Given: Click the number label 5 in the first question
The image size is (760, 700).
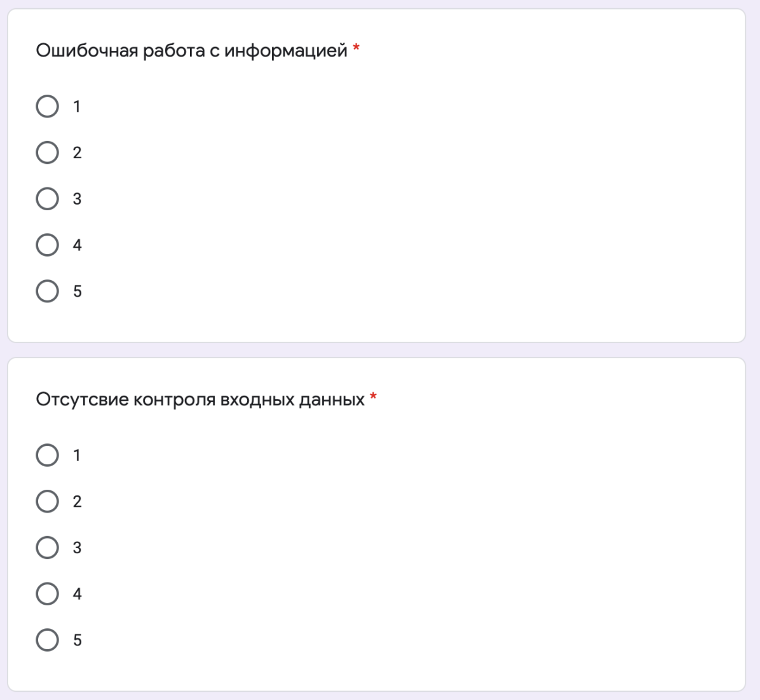Looking at the screenshot, I should pyautogui.click(x=77, y=291).
